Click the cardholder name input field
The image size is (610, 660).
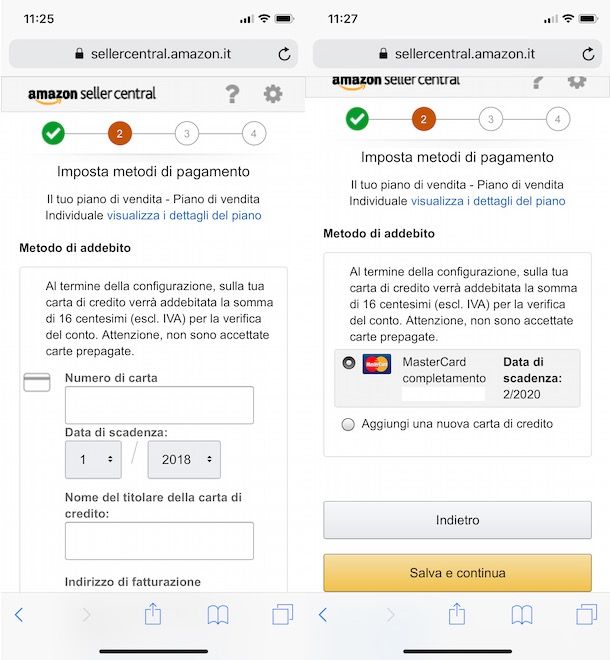tap(159, 541)
